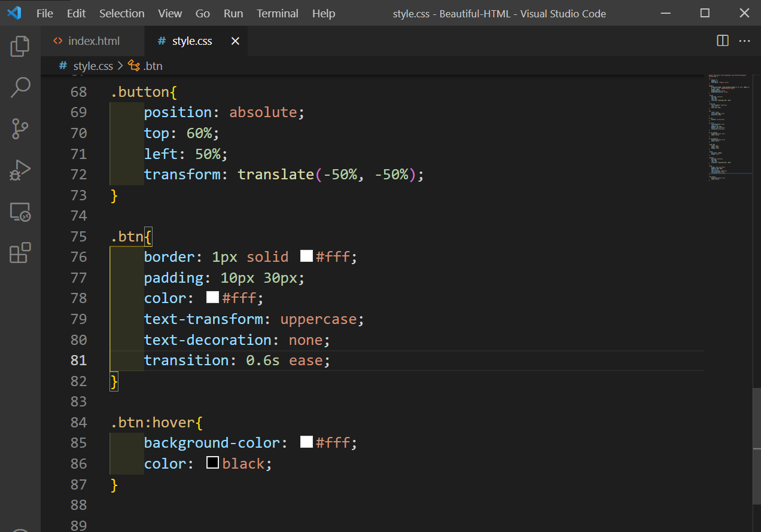Image resolution: width=761 pixels, height=532 pixels.
Task: Click line number 68 in gutter
Action: click(78, 92)
